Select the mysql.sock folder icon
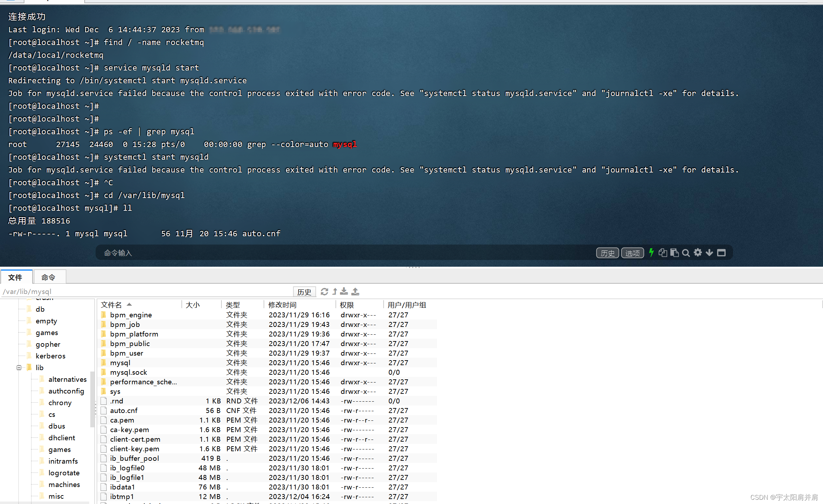Viewport: 823px width, 504px height. click(x=104, y=372)
